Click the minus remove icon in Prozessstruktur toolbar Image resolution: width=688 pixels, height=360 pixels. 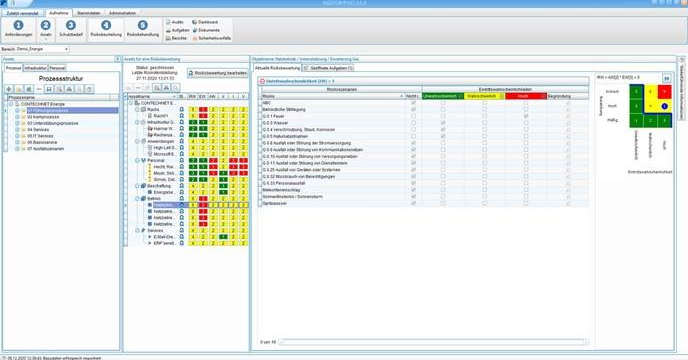point(39,89)
